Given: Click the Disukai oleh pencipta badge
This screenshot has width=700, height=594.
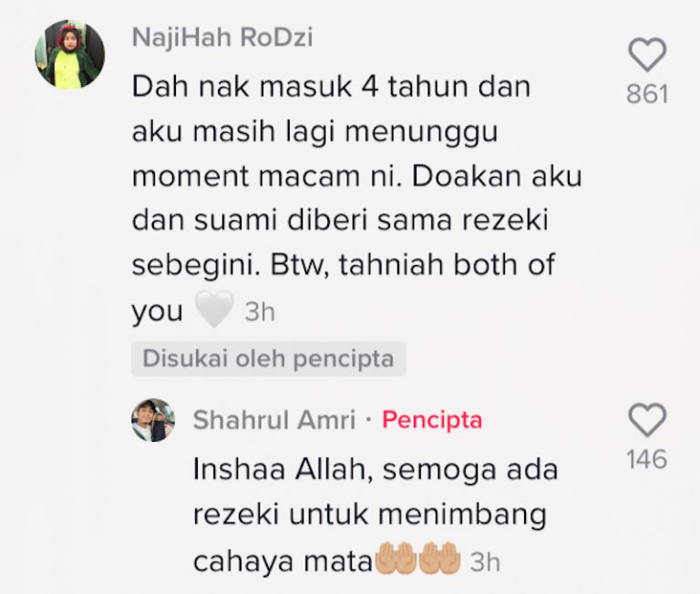Looking at the screenshot, I should (x=268, y=359).
